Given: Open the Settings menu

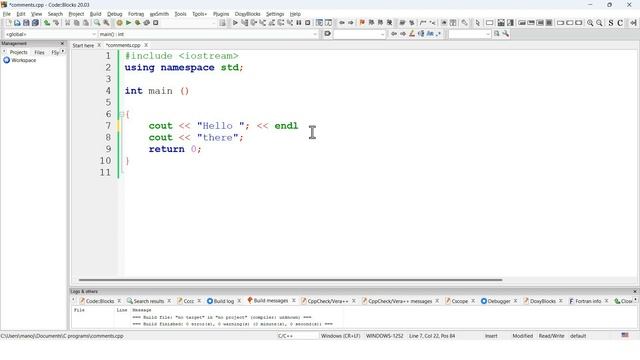Looking at the screenshot, I should 275,14.
